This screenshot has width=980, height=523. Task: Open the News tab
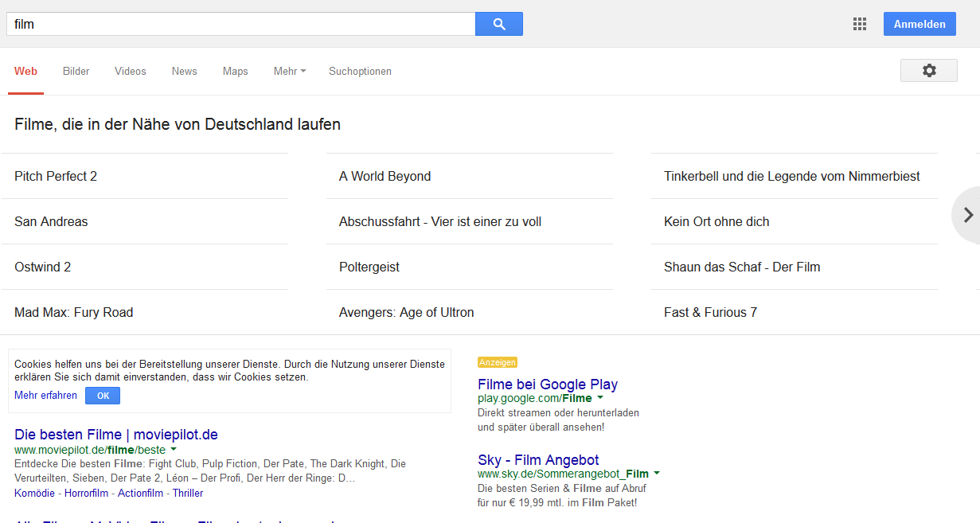(184, 71)
